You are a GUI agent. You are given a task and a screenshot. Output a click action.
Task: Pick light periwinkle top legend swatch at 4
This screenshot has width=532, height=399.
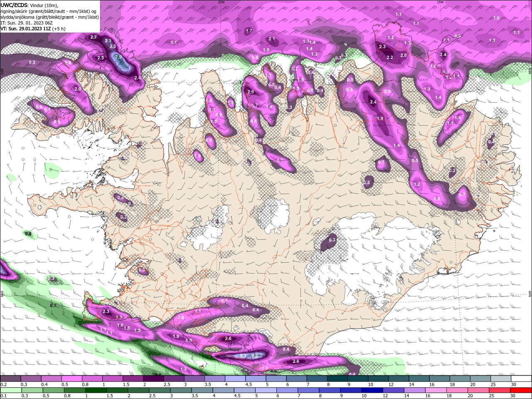[x=235, y=379]
